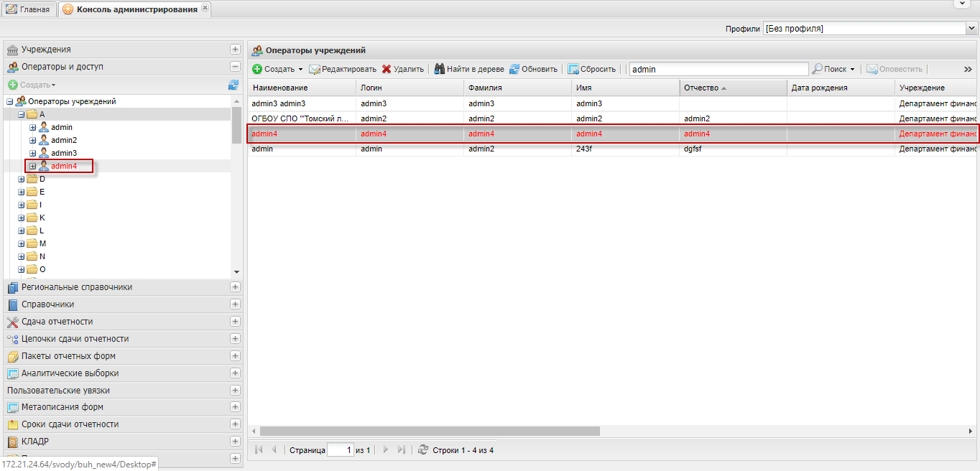Click the Find in tree binoculars icon
The height and width of the screenshot is (471, 980).
(439, 70)
